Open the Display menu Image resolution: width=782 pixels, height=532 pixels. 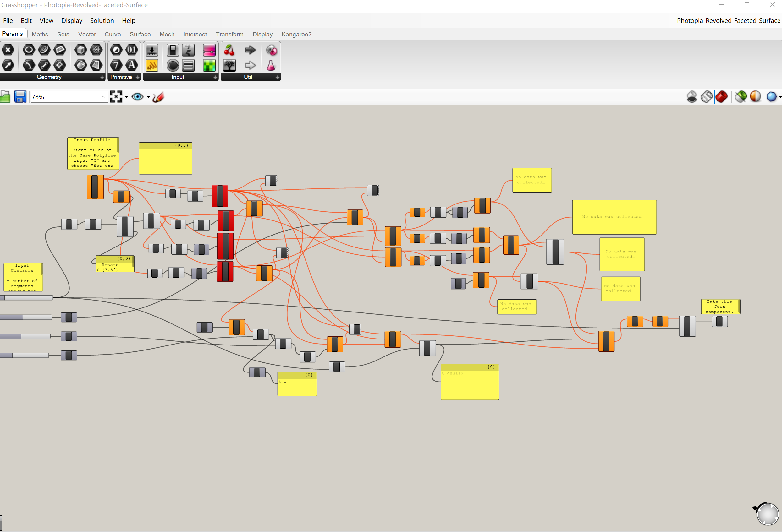[72, 20]
